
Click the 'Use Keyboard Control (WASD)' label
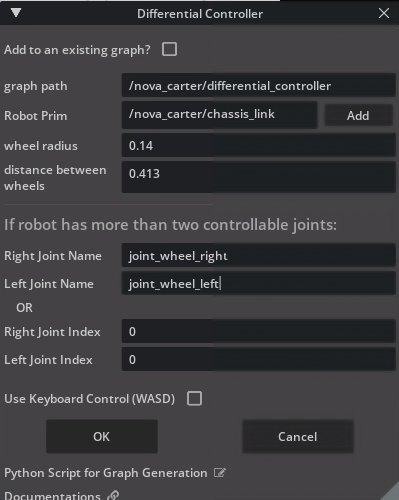pyautogui.click(x=90, y=399)
